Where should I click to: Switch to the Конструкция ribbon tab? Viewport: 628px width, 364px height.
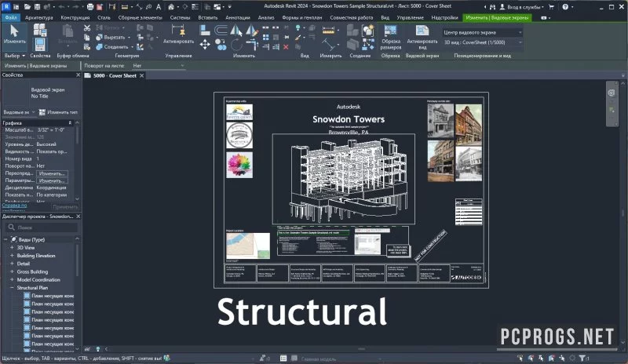coord(75,17)
